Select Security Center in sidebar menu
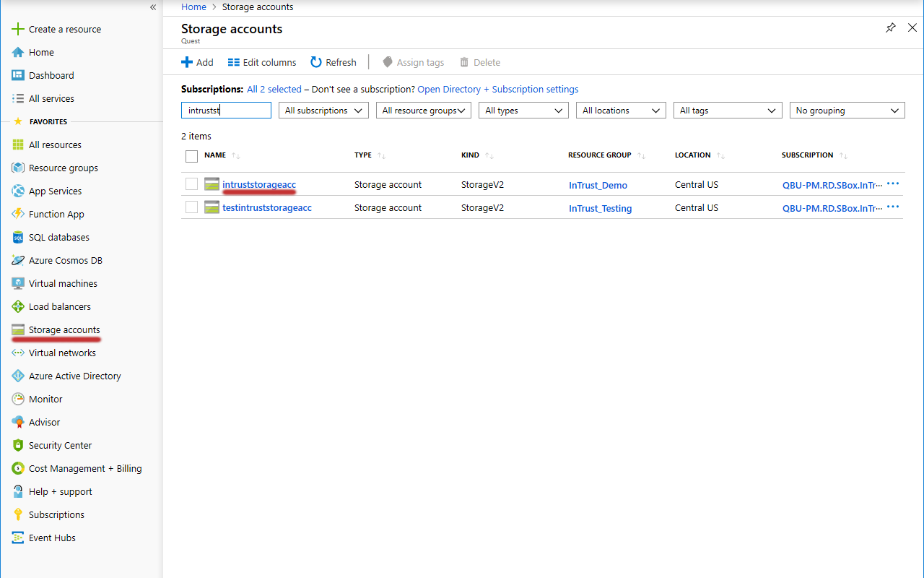This screenshot has width=924, height=578. 60,446
